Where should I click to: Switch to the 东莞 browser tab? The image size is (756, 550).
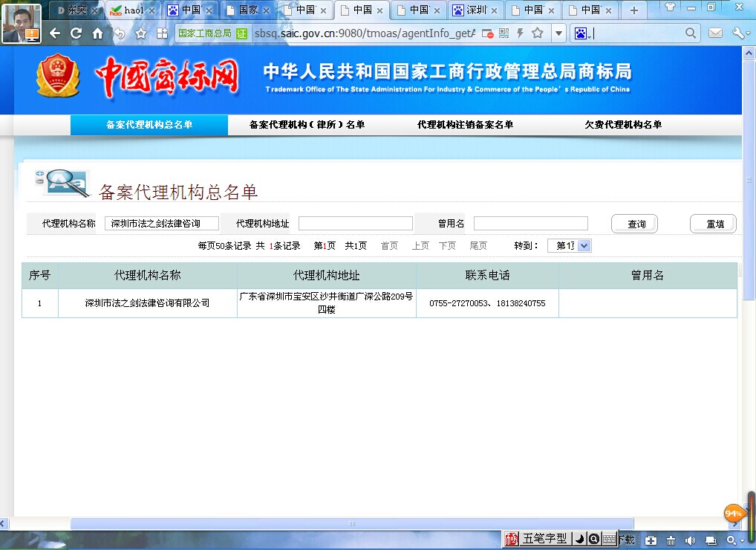pyautogui.click(x=76, y=10)
